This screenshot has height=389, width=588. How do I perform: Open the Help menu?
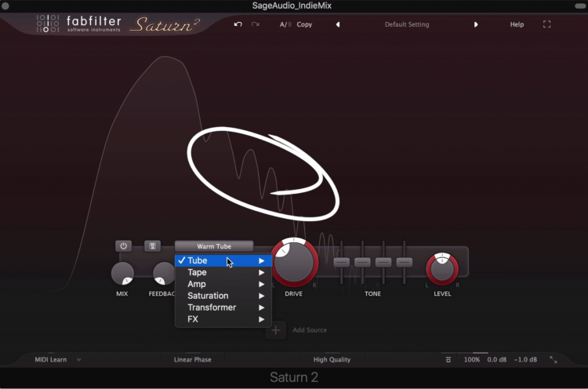click(x=517, y=24)
